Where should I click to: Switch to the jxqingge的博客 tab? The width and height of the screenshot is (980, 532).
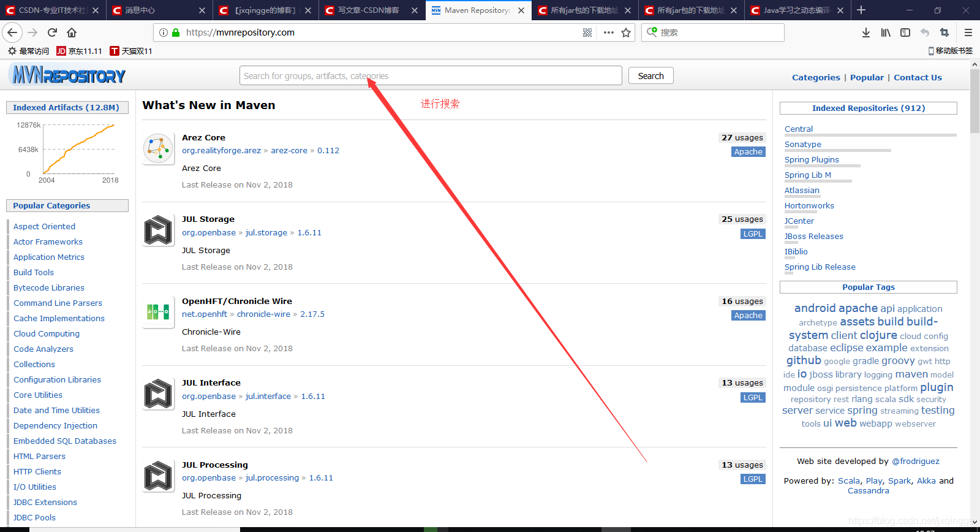pos(265,10)
